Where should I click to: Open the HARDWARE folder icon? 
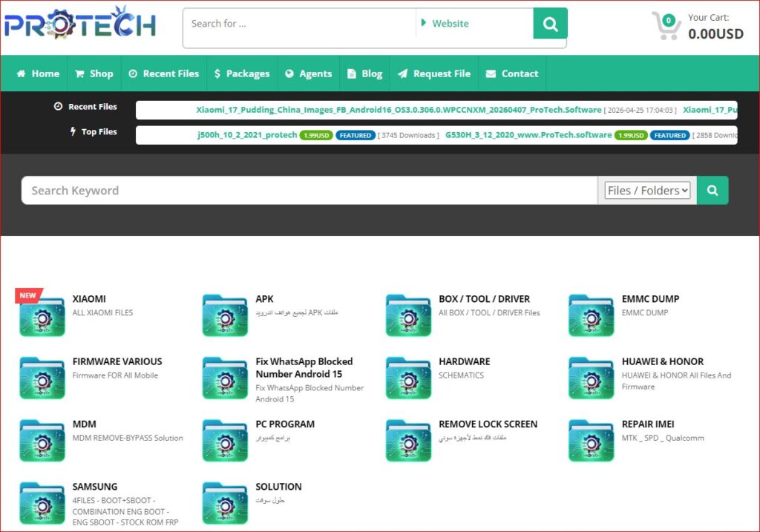pyautogui.click(x=408, y=378)
